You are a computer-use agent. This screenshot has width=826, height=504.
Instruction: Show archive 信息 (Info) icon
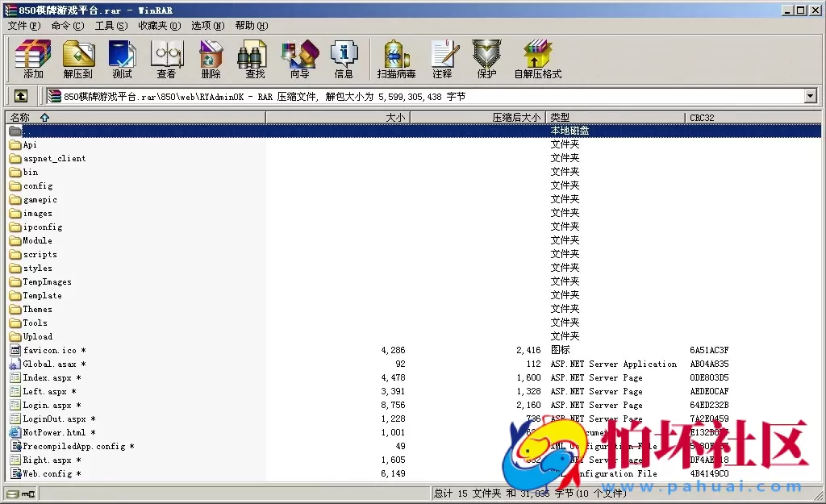(344, 60)
